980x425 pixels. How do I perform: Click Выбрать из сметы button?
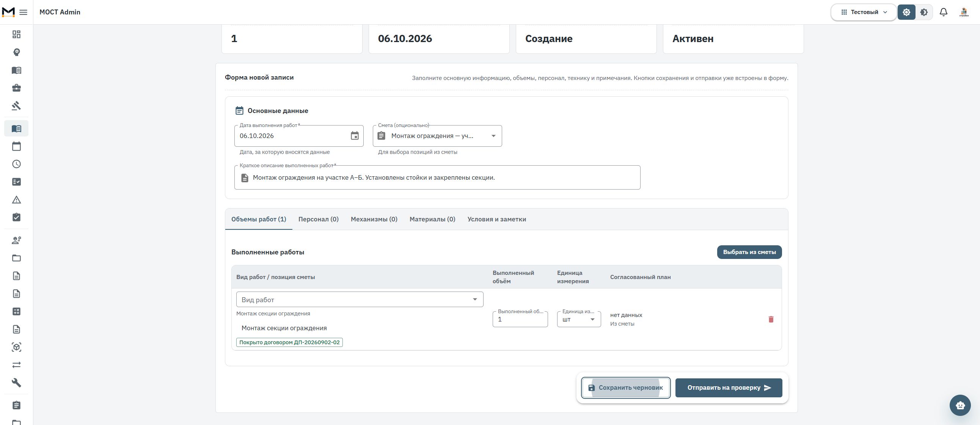[x=749, y=252]
